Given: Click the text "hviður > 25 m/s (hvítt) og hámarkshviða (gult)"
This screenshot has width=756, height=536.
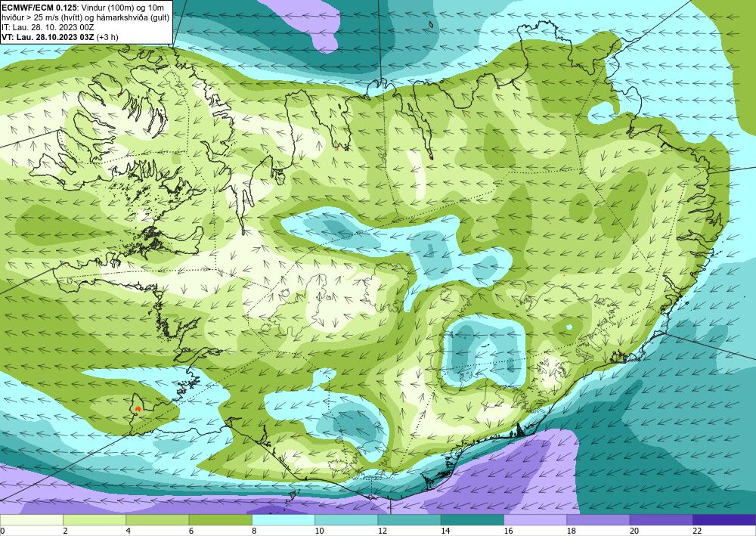Looking at the screenshot, I should coord(85,17).
